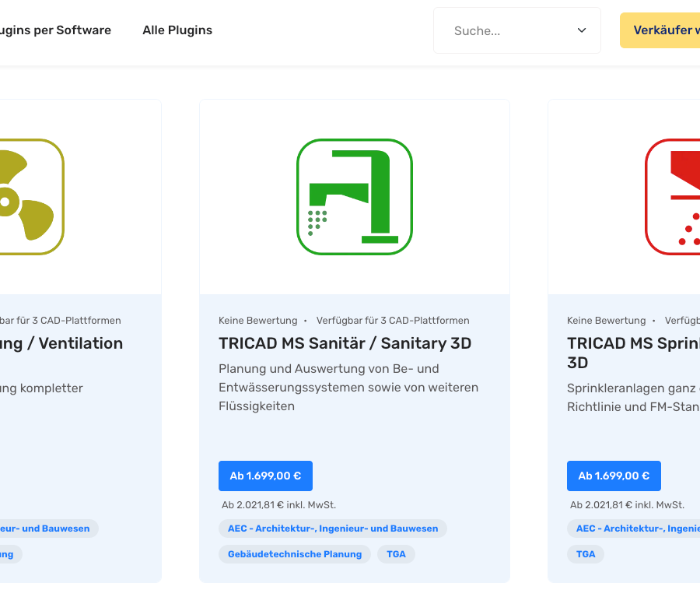Go to Alle Plugins in navigation
This screenshot has width=700, height=597.
(x=177, y=30)
